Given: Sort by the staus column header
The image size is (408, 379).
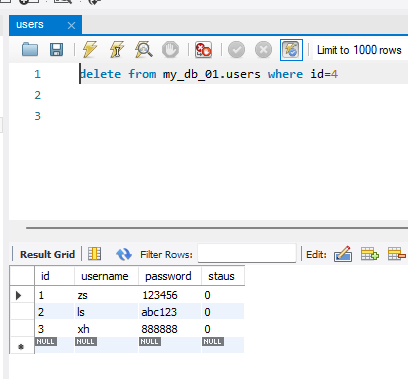Looking at the screenshot, I should click(223, 276).
